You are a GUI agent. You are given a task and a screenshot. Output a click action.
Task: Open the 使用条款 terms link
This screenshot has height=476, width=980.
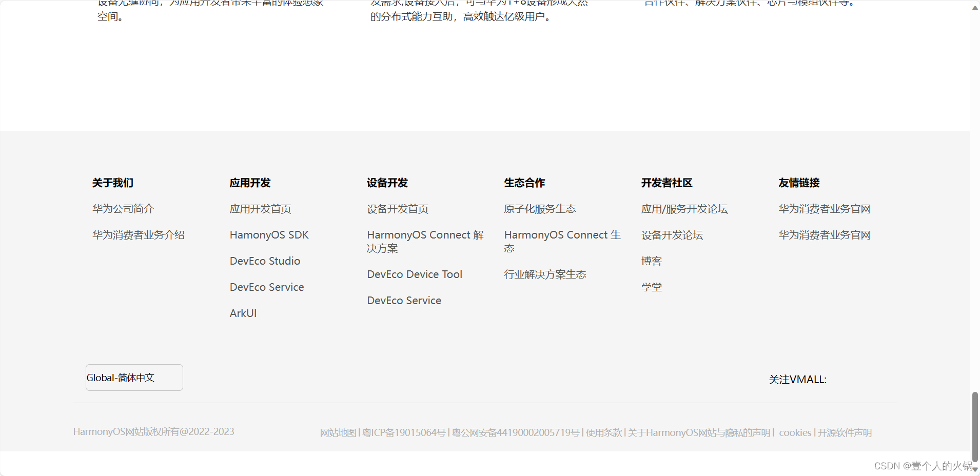603,432
